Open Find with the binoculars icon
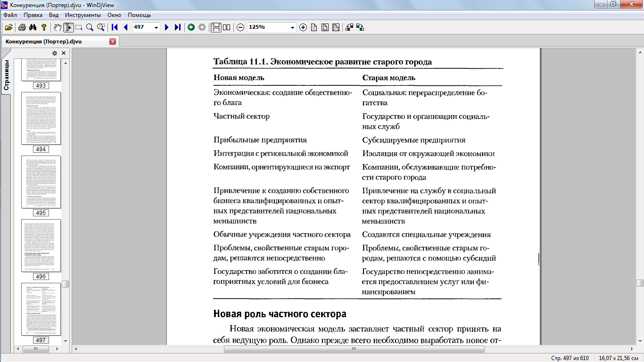 [33, 27]
